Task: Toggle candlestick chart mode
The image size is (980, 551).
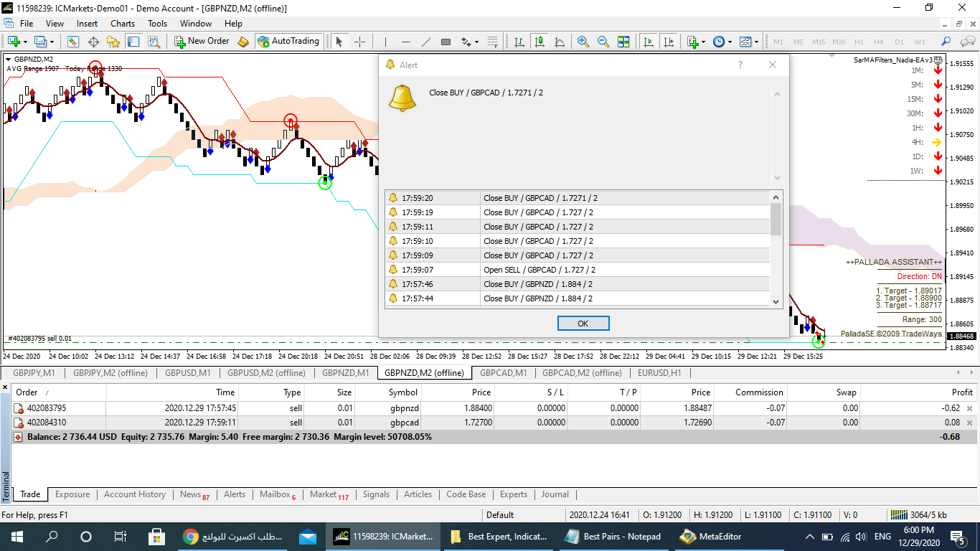Action: coord(539,42)
